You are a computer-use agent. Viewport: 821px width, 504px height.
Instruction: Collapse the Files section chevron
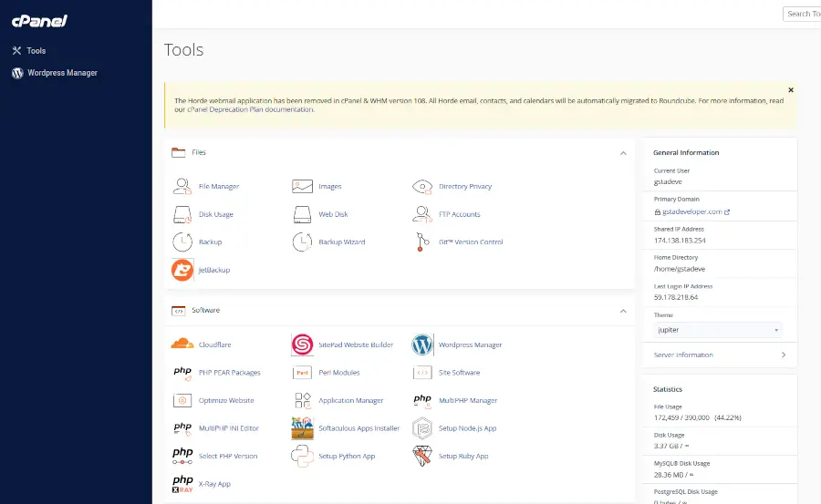(x=623, y=153)
